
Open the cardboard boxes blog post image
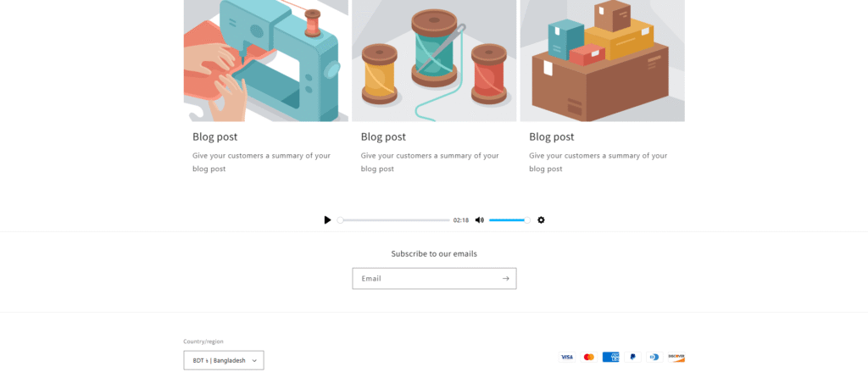pos(603,61)
